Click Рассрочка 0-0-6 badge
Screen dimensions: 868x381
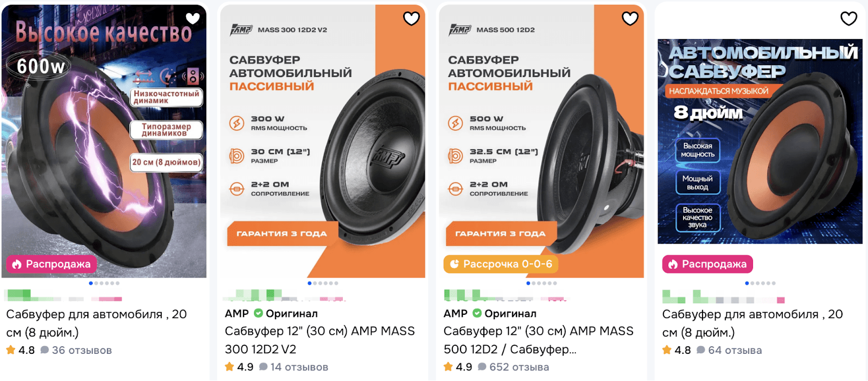coord(501,264)
